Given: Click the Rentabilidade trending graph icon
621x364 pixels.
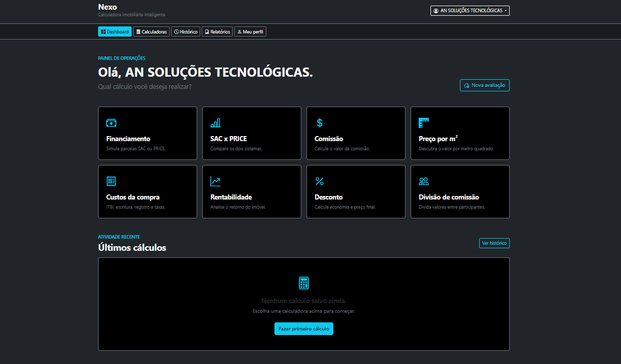Looking at the screenshot, I should pyautogui.click(x=215, y=181).
